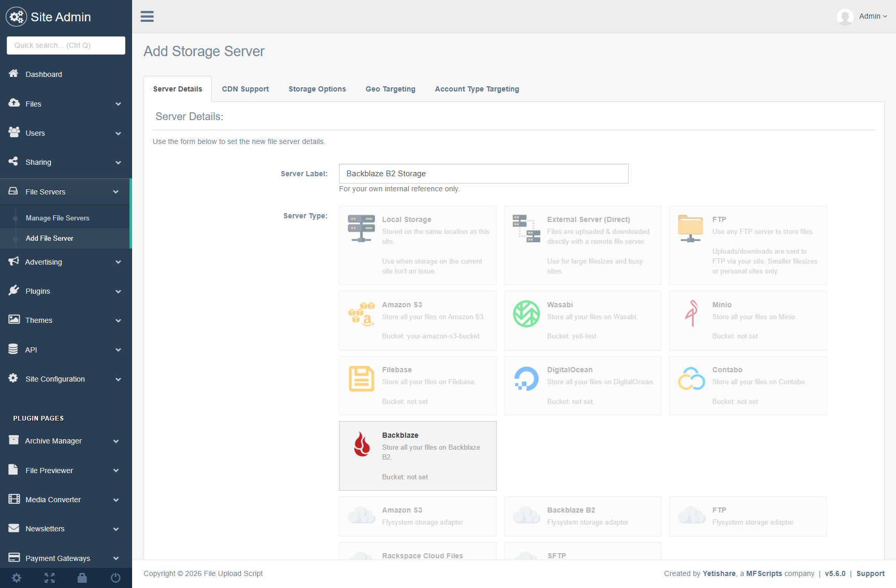
Task: Open the Geo Targeting tab
Action: click(x=390, y=89)
